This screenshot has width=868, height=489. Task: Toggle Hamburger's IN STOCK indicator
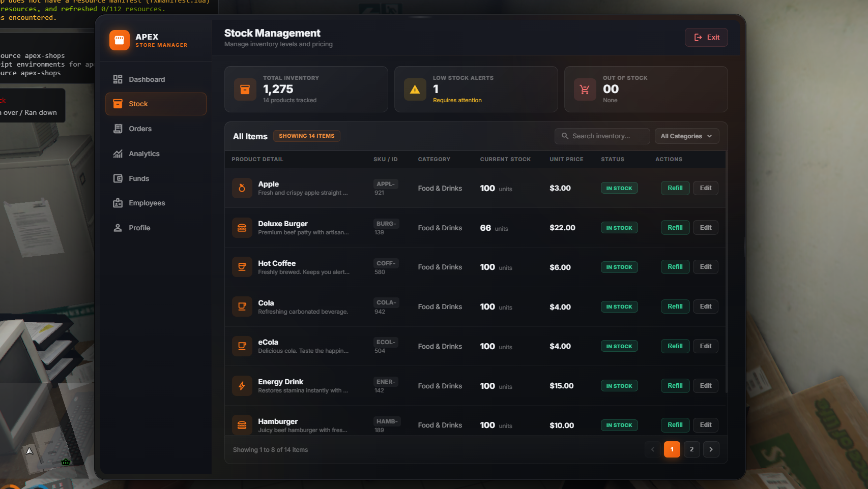tap(619, 425)
